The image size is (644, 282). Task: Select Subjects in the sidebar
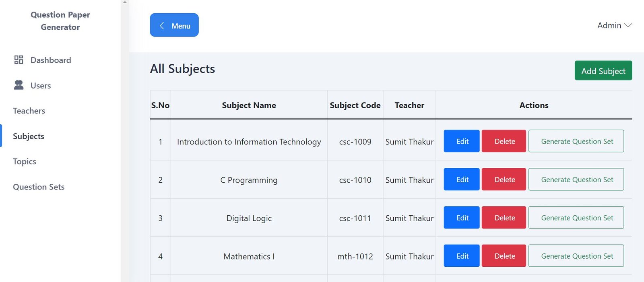click(29, 136)
